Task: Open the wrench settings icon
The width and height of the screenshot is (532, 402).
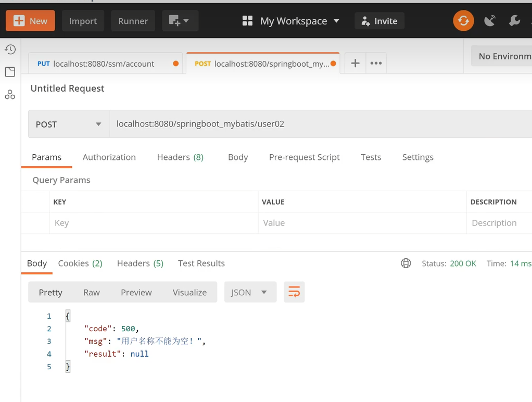Action: [514, 21]
